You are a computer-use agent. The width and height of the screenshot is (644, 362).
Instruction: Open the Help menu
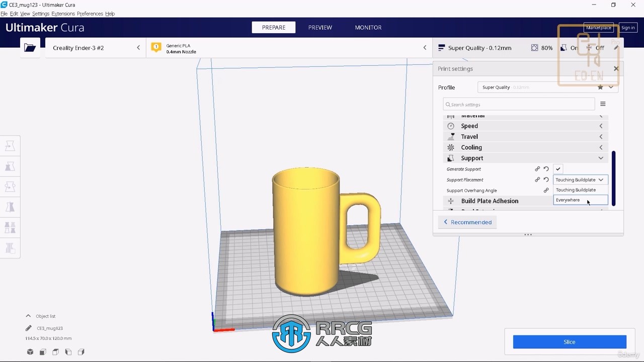click(x=110, y=14)
